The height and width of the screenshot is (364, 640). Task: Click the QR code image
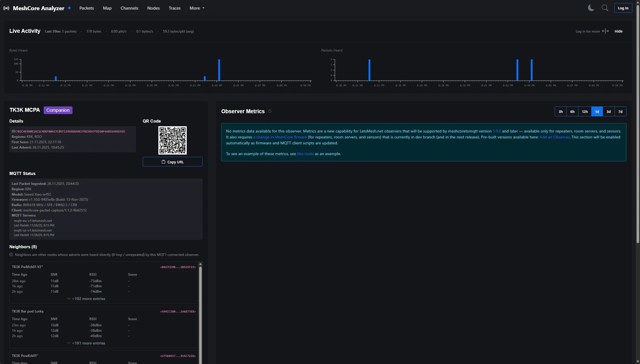pos(172,140)
